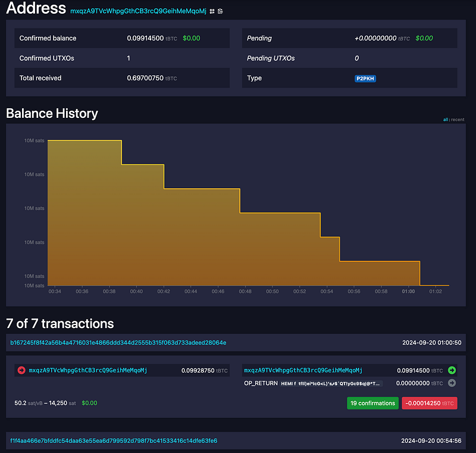Click the Pending UTXOs count 0

click(x=356, y=58)
